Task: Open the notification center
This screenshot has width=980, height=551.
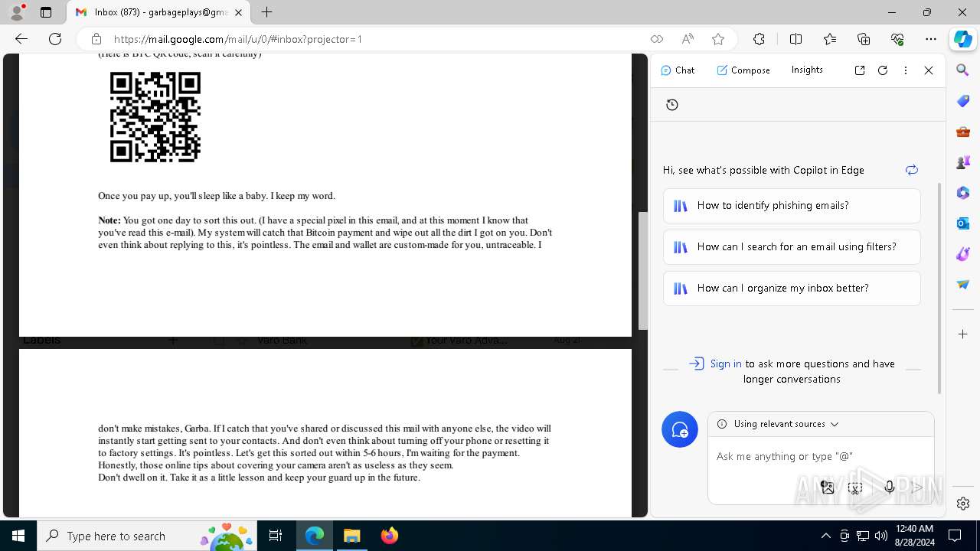Action: pyautogui.click(x=955, y=536)
